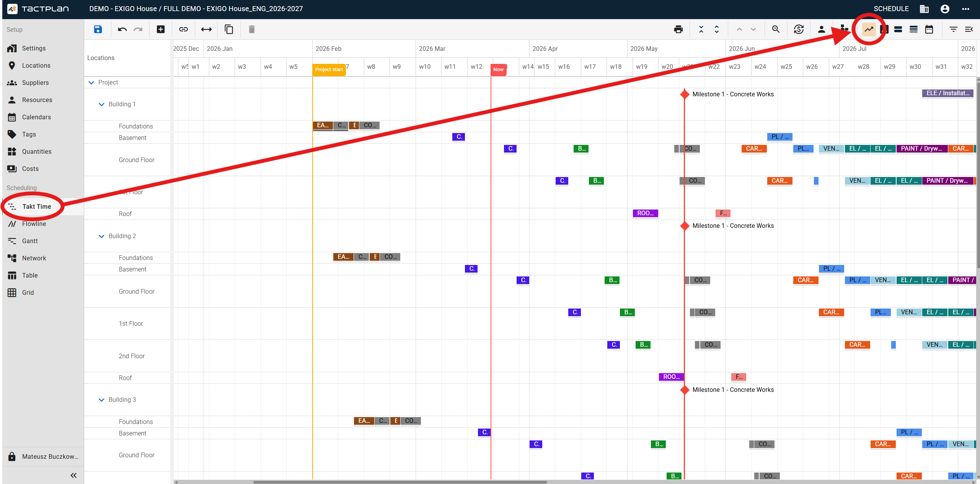Open the collapse side panel list icon
The image size is (980, 484).
pos(969,29)
